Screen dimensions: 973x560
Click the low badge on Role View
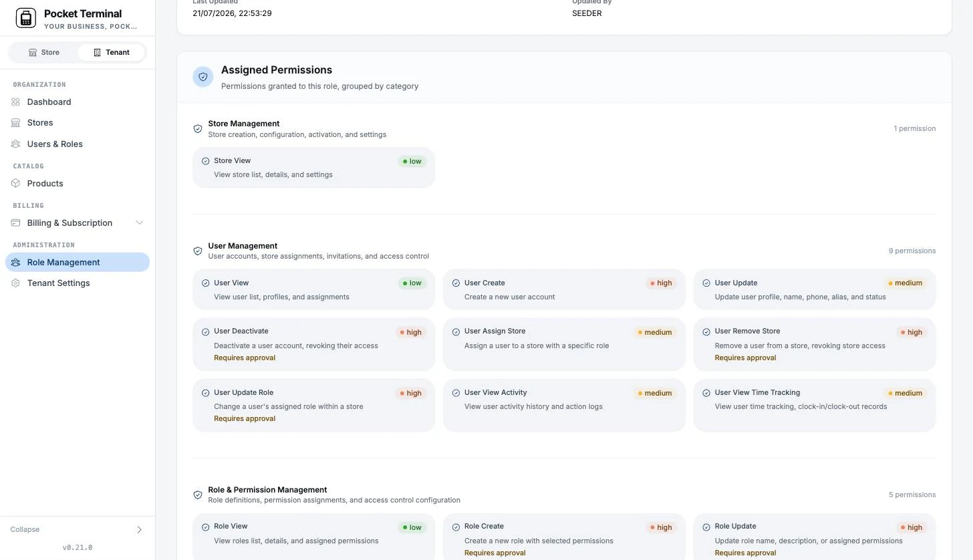[412, 527]
